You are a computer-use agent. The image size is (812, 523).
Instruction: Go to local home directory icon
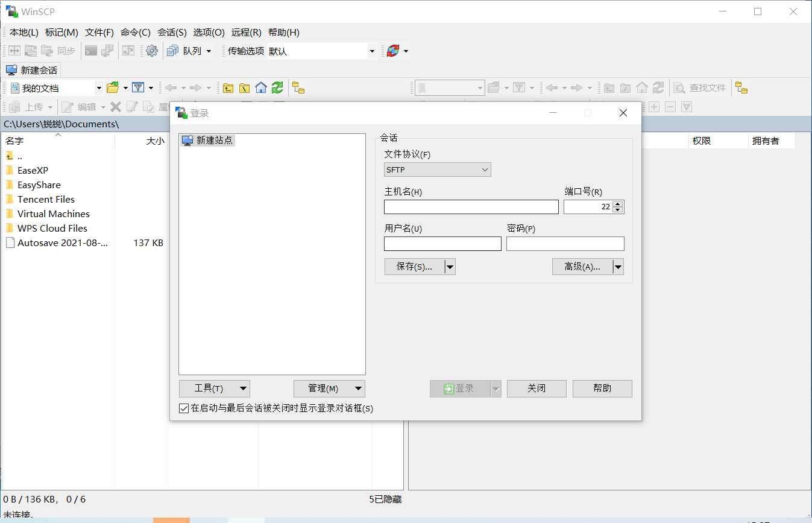(x=260, y=88)
